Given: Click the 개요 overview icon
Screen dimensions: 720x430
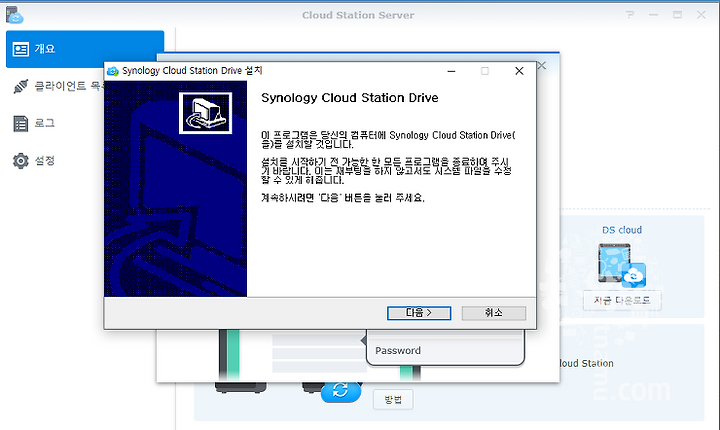Looking at the screenshot, I should pos(21,49).
